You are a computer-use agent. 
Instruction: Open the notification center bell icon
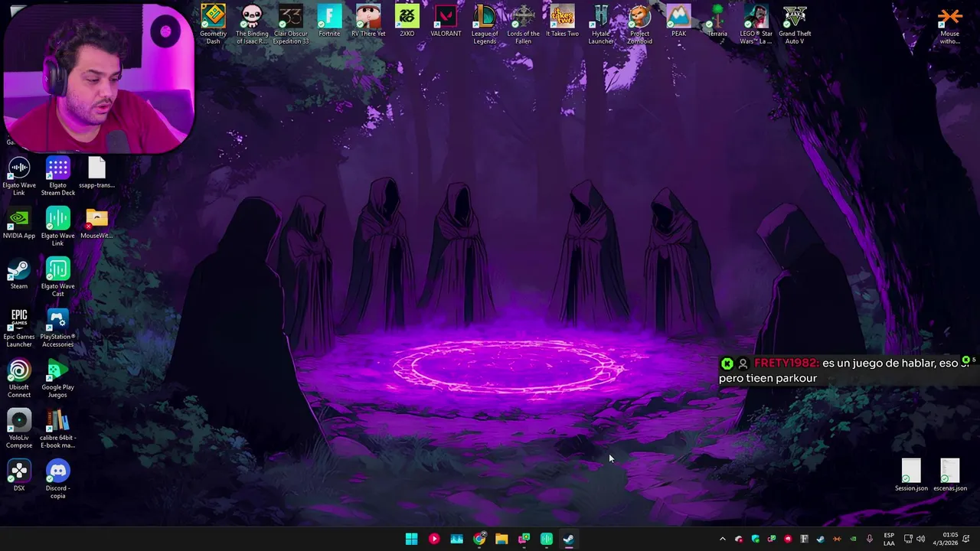pos(966,539)
